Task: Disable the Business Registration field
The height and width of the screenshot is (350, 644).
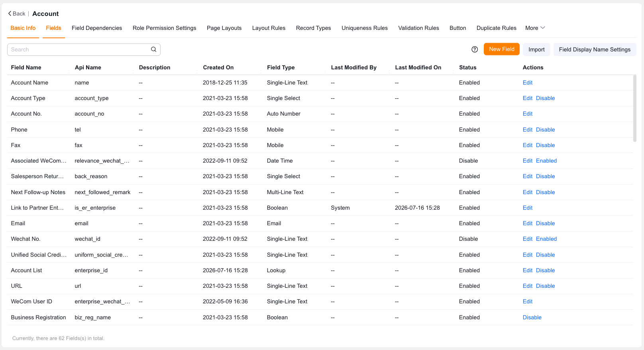Action: tap(532, 317)
